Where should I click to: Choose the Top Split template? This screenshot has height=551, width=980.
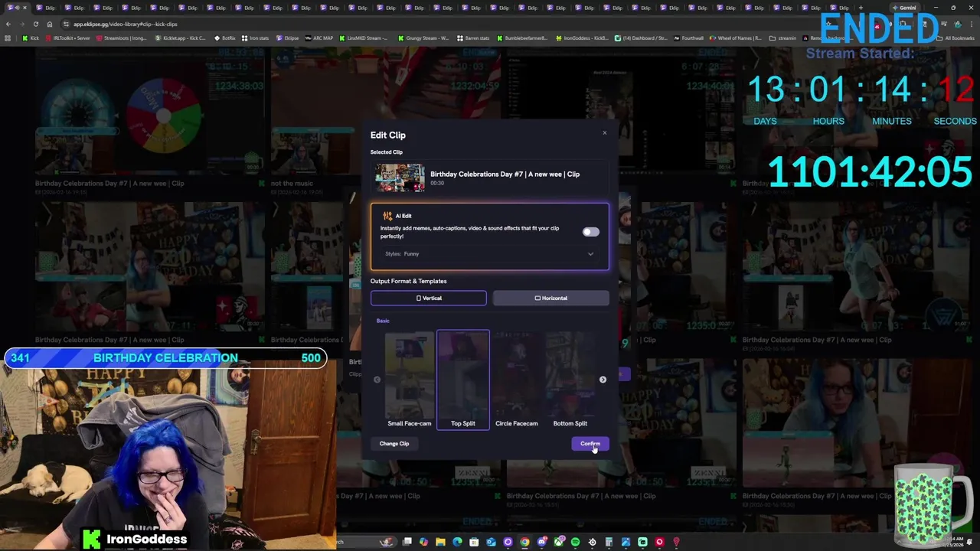463,380
